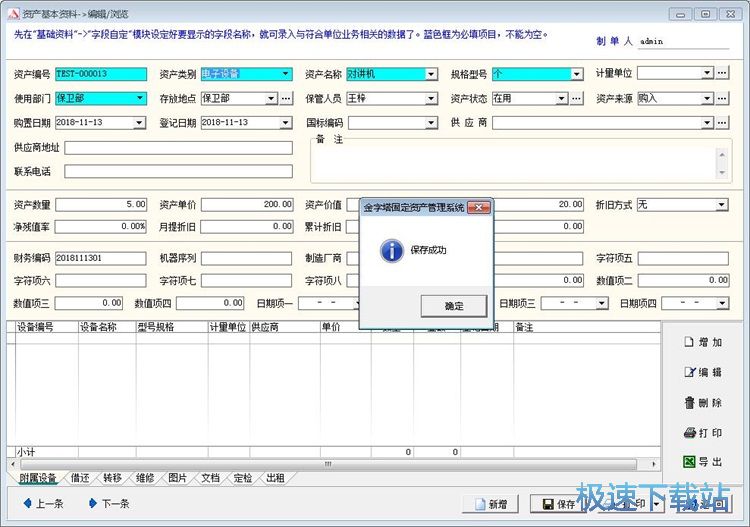Confirm the save message with 确定
750x527 pixels.
coord(453,305)
